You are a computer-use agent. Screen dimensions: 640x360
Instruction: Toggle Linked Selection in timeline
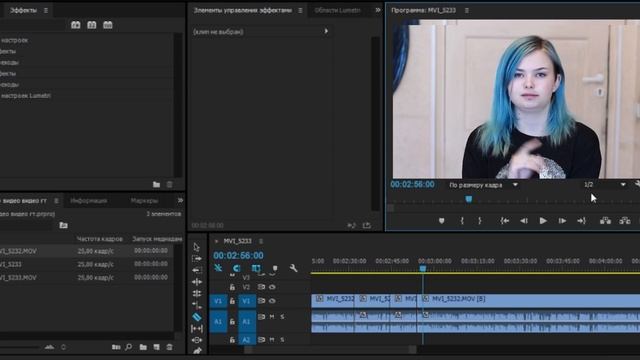click(x=256, y=268)
